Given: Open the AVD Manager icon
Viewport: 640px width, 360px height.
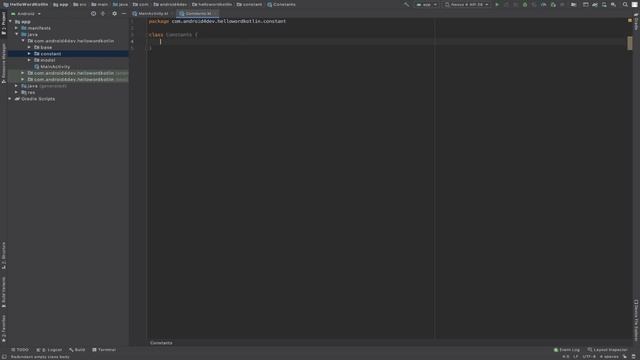Looking at the screenshot, I should (604, 4).
